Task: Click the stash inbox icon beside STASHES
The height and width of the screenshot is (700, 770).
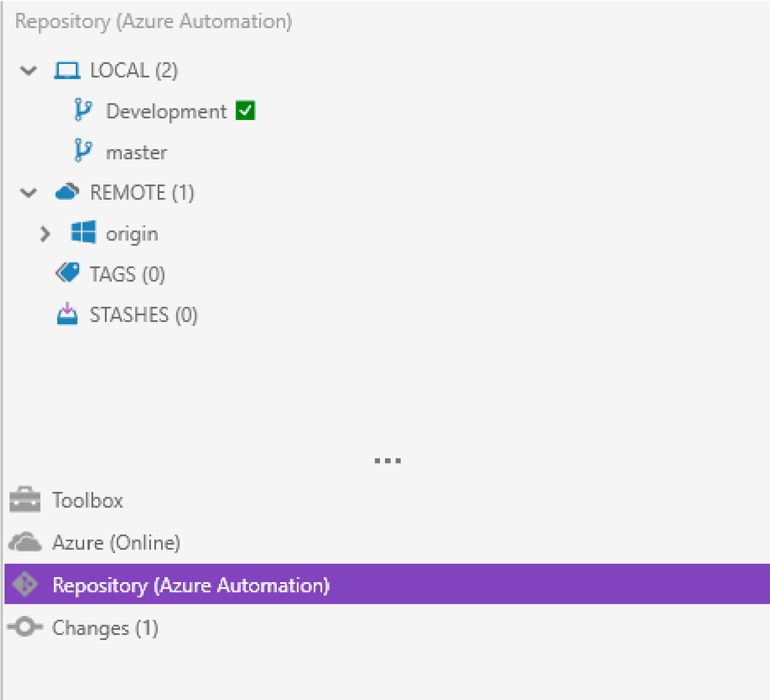Action: pos(67,314)
